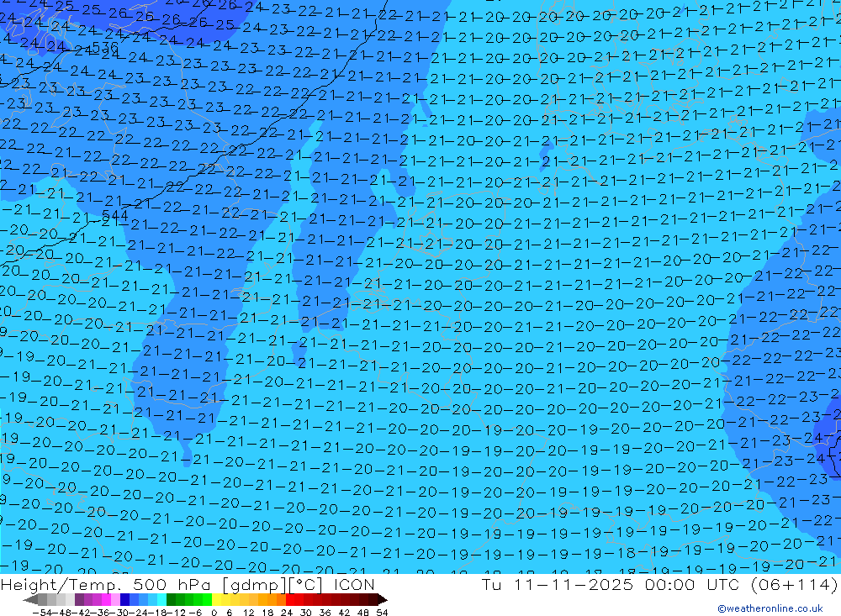Image resolution: width=841 pixels, height=616 pixels.
Task: Click the legend tick label 12
Action: (248, 613)
